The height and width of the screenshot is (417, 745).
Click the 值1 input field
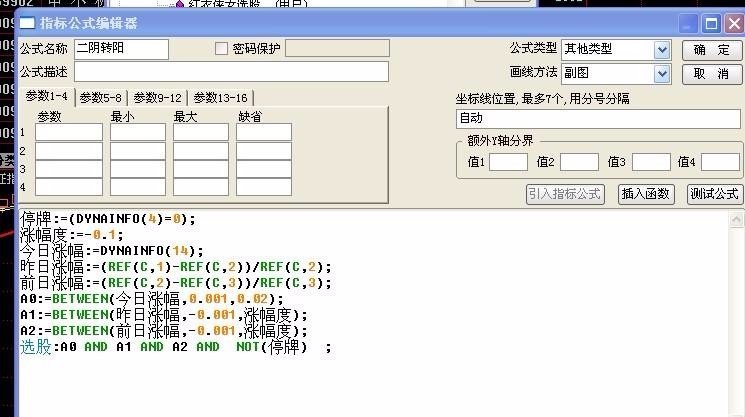pos(508,162)
